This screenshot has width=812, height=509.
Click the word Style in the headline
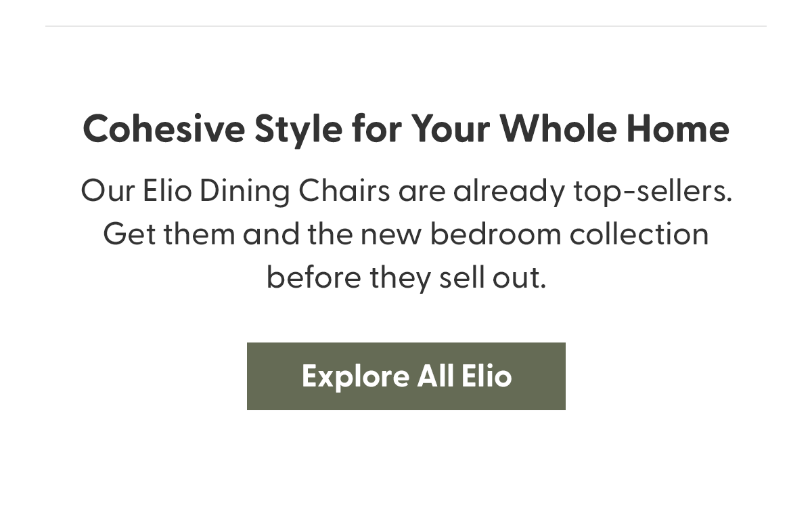tap(298, 129)
